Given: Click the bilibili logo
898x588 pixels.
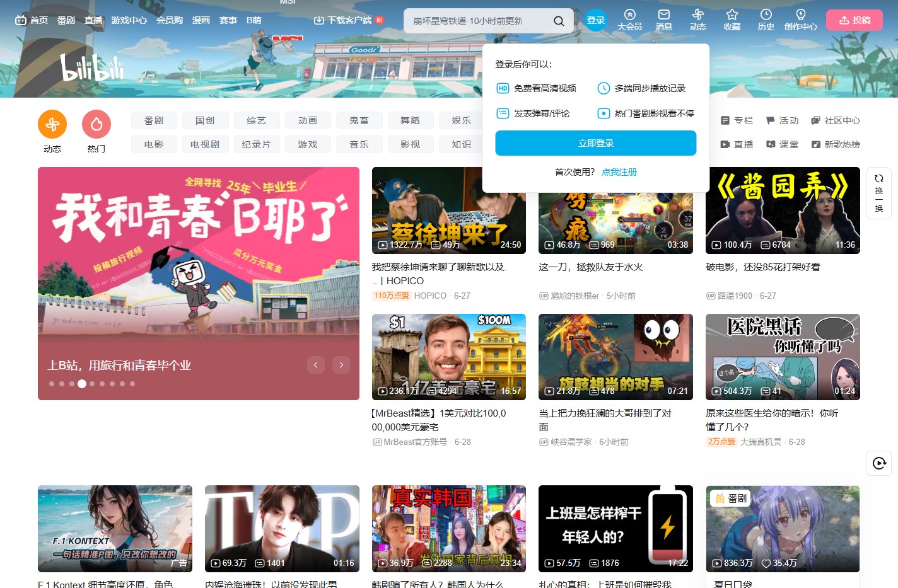Looking at the screenshot, I should pyautogui.click(x=92, y=67).
